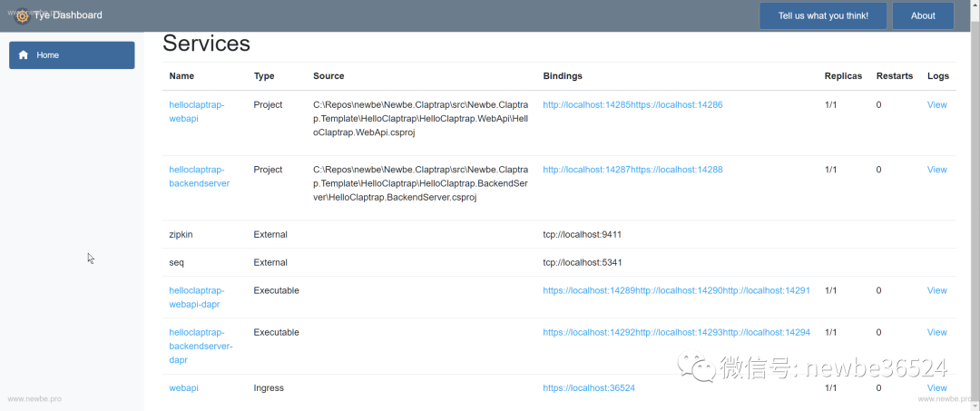Select the HelloClaptrap.BackendServer.csproj source path
This screenshot has height=411, width=980.
421,183
